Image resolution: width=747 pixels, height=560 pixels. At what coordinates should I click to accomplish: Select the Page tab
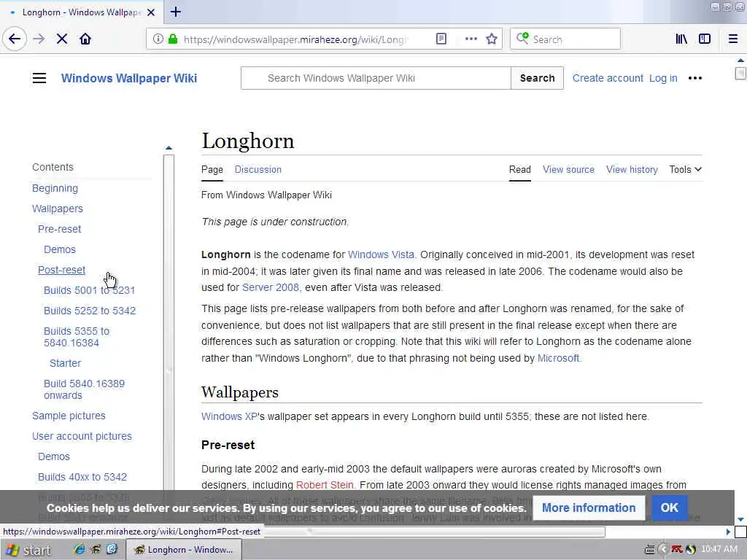pos(212,169)
